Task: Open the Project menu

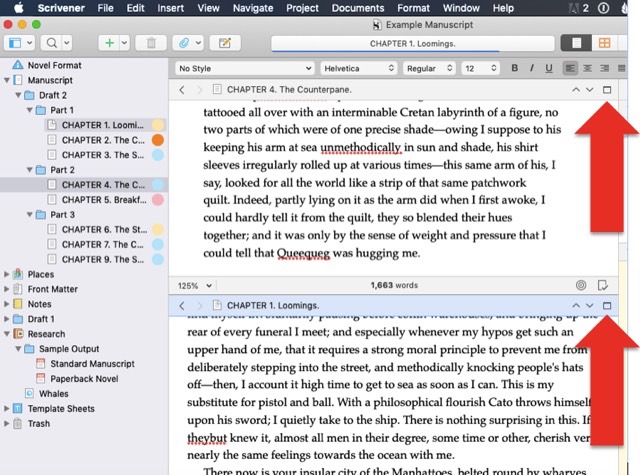Action: tap(302, 8)
